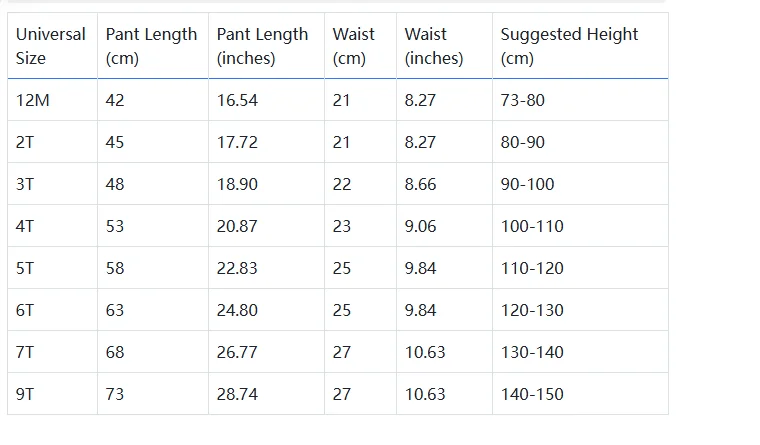Screen dimensions: 760x445
Task: Select the Waist (cm) column header
Action: click(360, 46)
